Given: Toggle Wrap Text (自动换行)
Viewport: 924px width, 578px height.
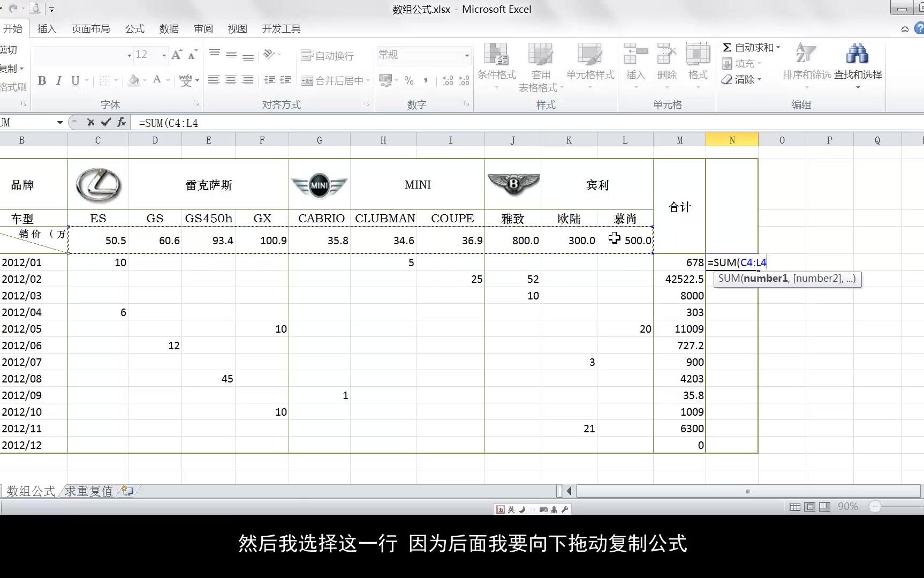Looking at the screenshot, I should 327,56.
